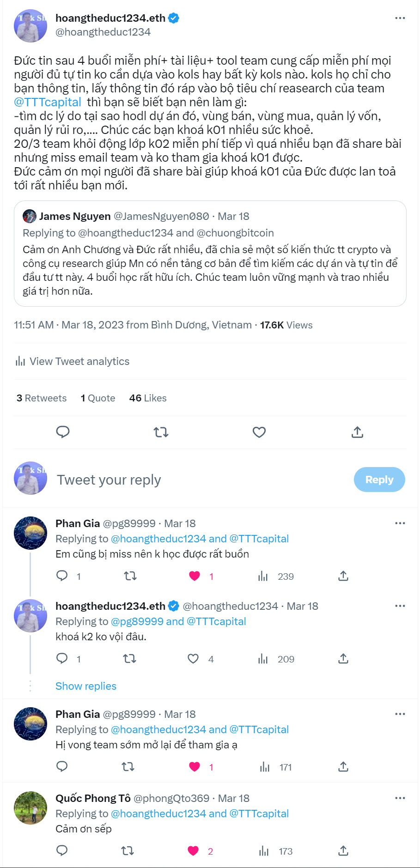This screenshot has height=868, width=420.
Task: Click reply icon on 'Cảm ơn sếp' comment
Action: pyautogui.click(x=62, y=850)
